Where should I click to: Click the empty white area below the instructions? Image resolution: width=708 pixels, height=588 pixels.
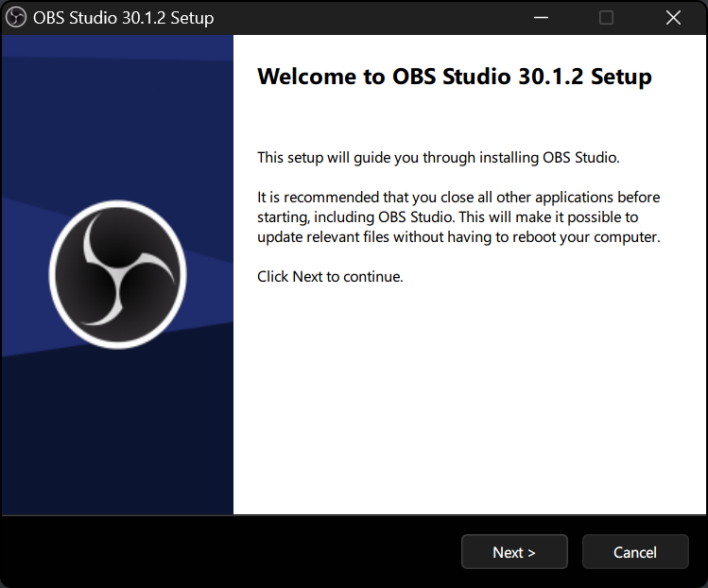point(470,406)
